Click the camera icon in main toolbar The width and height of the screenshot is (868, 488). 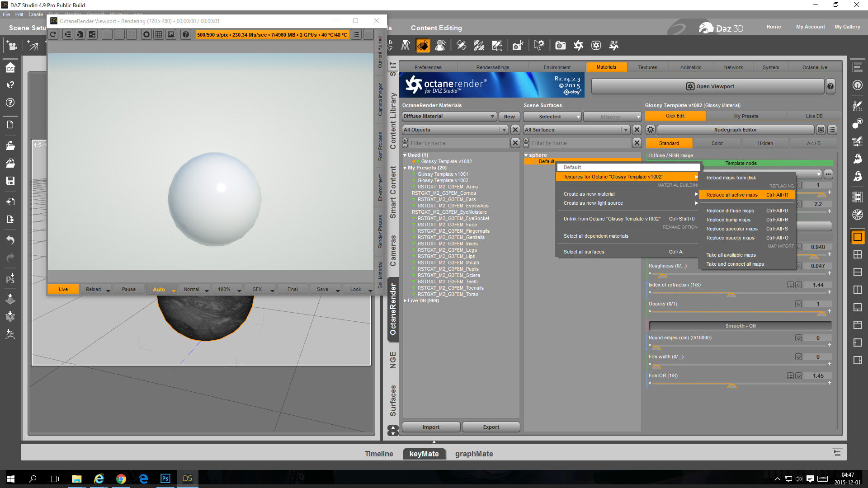[560, 45]
